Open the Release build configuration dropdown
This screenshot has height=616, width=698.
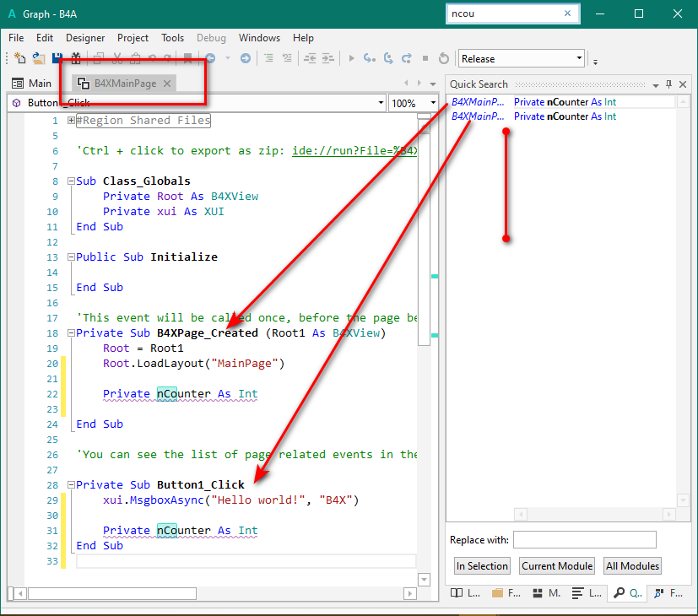(579, 58)
